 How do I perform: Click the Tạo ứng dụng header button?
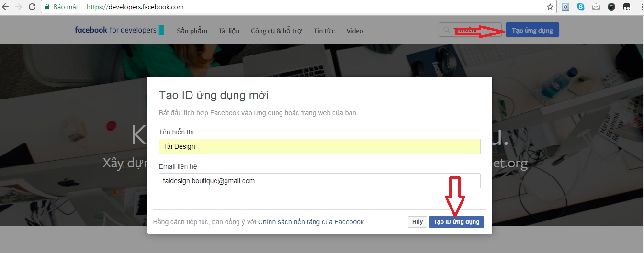[x=532, y=31]
